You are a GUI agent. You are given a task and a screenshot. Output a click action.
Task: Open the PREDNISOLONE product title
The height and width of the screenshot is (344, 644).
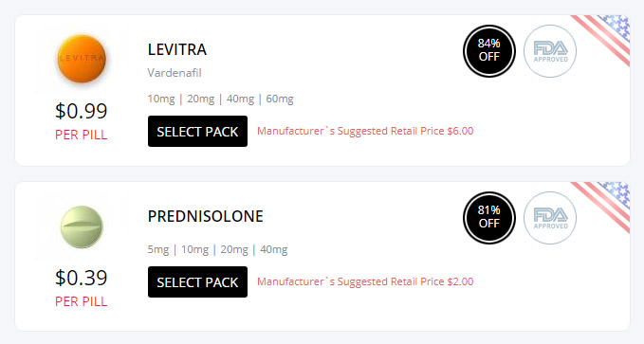pos(206,216)
